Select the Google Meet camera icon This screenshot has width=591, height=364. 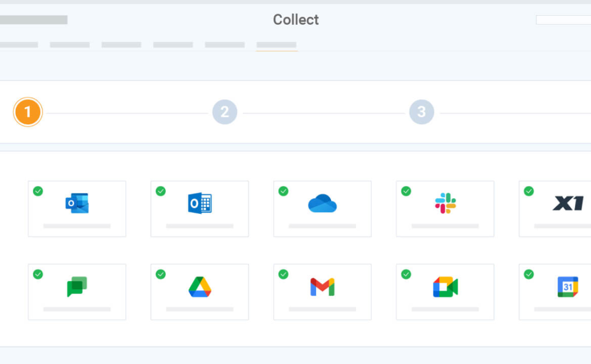click(x=445, y=286)
